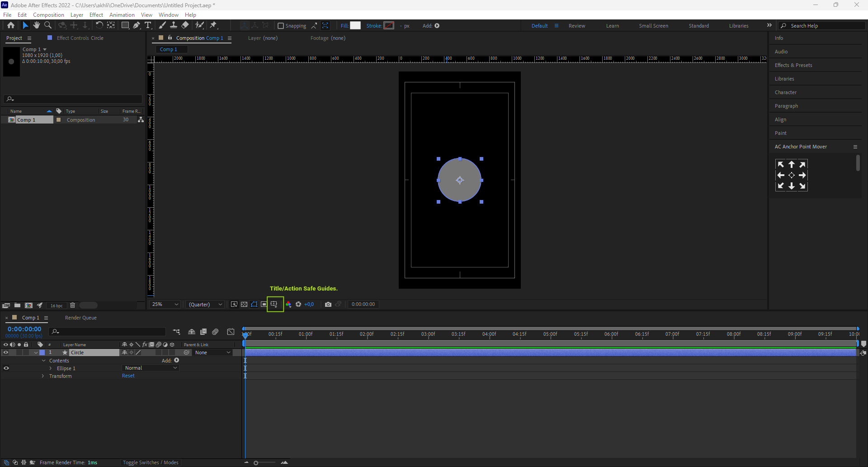Viewport: 868px width, 467px height.
Task: Hide Ellipse 1 using its eye icon
Action: click(6, 368)
